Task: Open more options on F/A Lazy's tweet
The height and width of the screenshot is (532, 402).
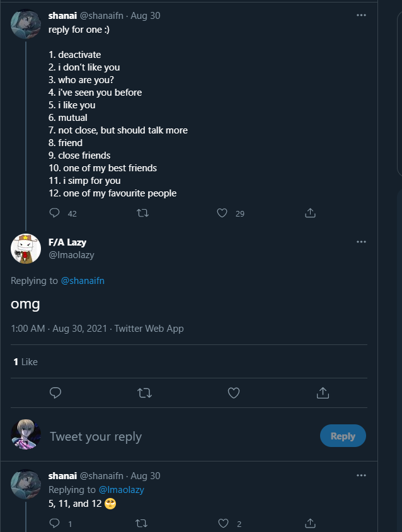Action: tap(361, 242)
